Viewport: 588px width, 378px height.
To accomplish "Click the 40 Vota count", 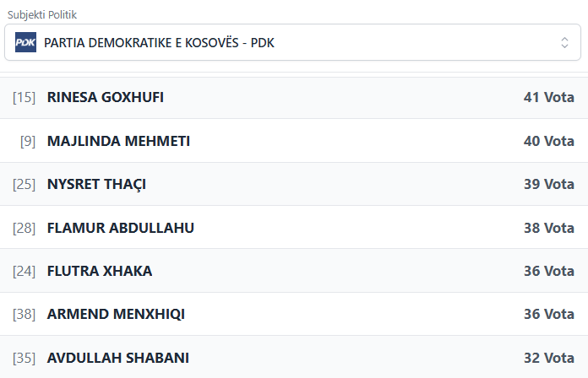I will (x=548, y=141).
